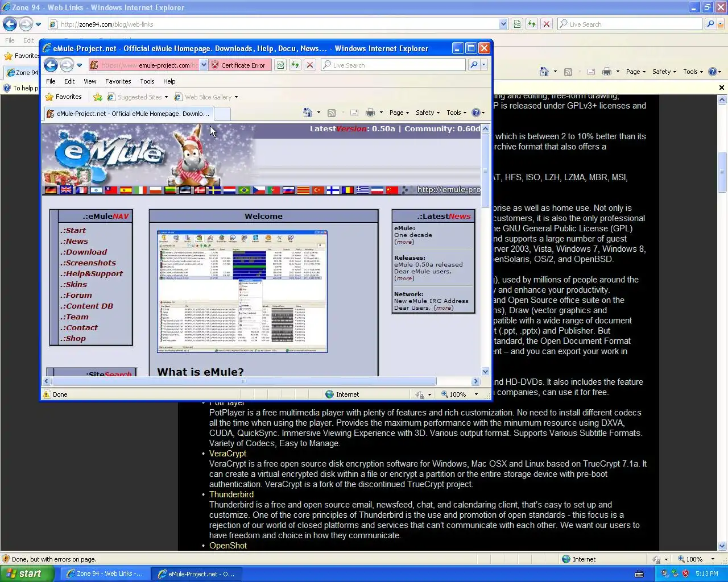This screenshot has width=728, height=582.
Task: Open .:Start in eMule navigation
Action: point(73,230)
